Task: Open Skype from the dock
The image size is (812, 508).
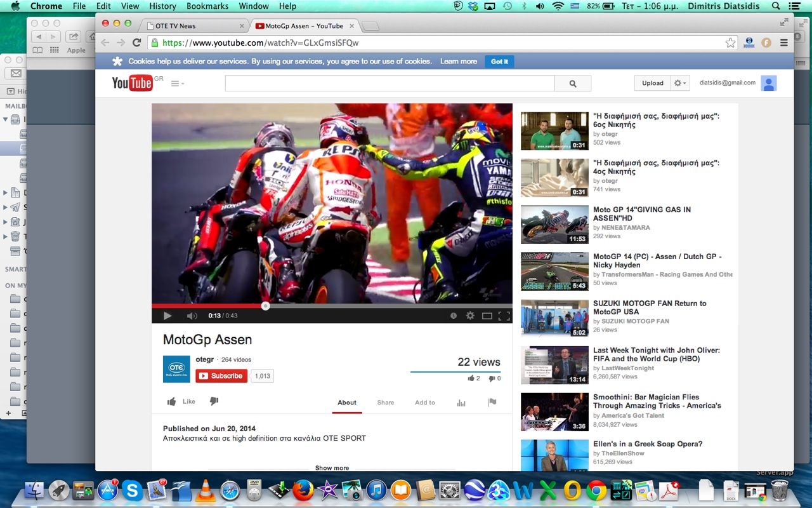Action: pyautogui.click(x=132, y=490)
